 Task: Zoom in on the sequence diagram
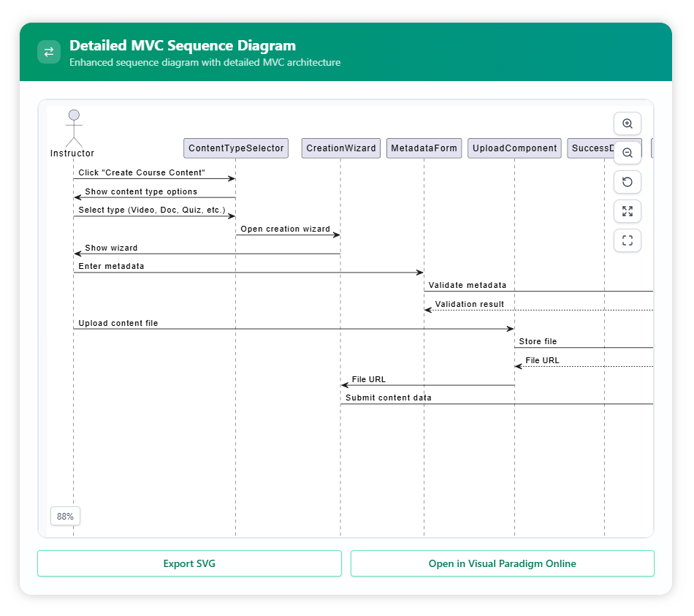[627, 123]
